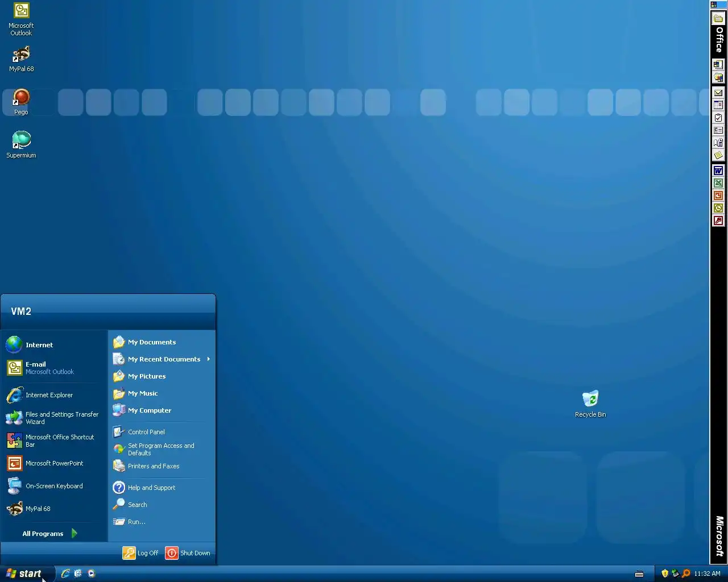Viewport: 728px width, 582px height.
Task: Click Open Office Document icon in Shortcut Bar
Action: [x=718, y=77]
